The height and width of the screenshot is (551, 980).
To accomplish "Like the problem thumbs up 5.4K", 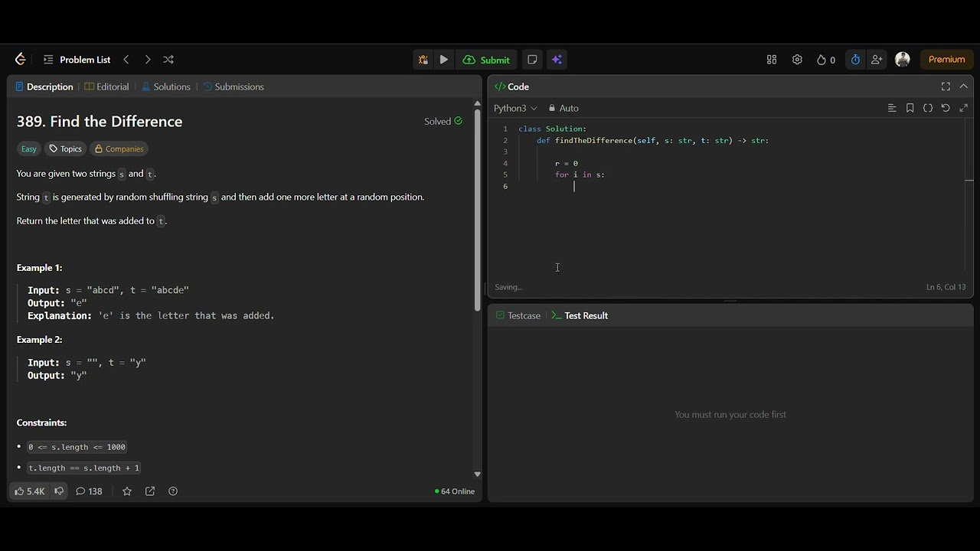I will (x=30, y=491).
